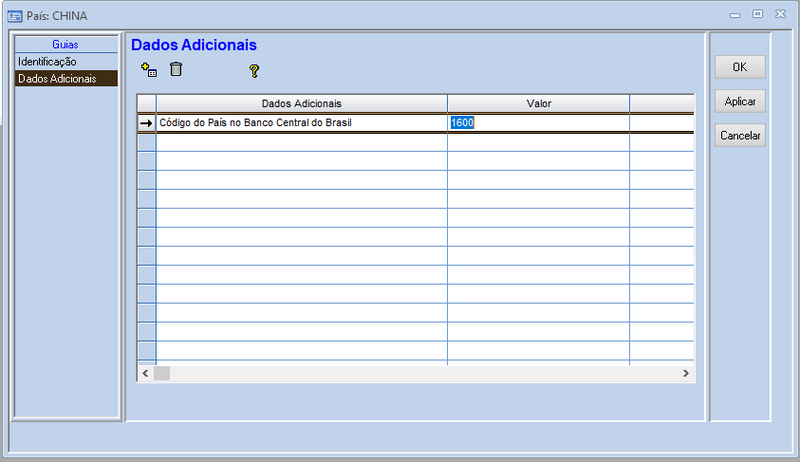Screen dimensions: 800x462
Task: Cancel changes with the Cancelar button
Action: (739, 136)
